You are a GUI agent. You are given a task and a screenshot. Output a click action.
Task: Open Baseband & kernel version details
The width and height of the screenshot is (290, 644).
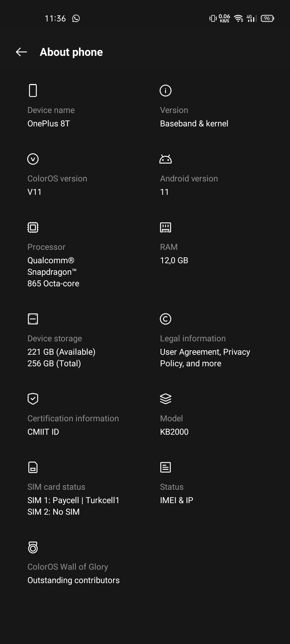(x=194, y=123)
